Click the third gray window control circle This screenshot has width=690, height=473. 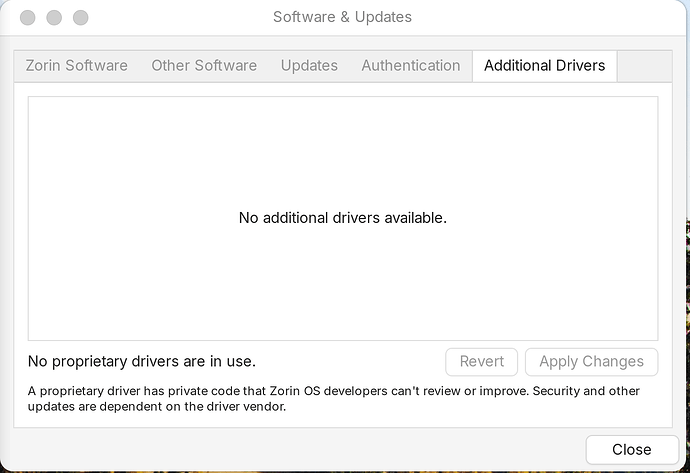pyautogui.click(x=81, y=18)
